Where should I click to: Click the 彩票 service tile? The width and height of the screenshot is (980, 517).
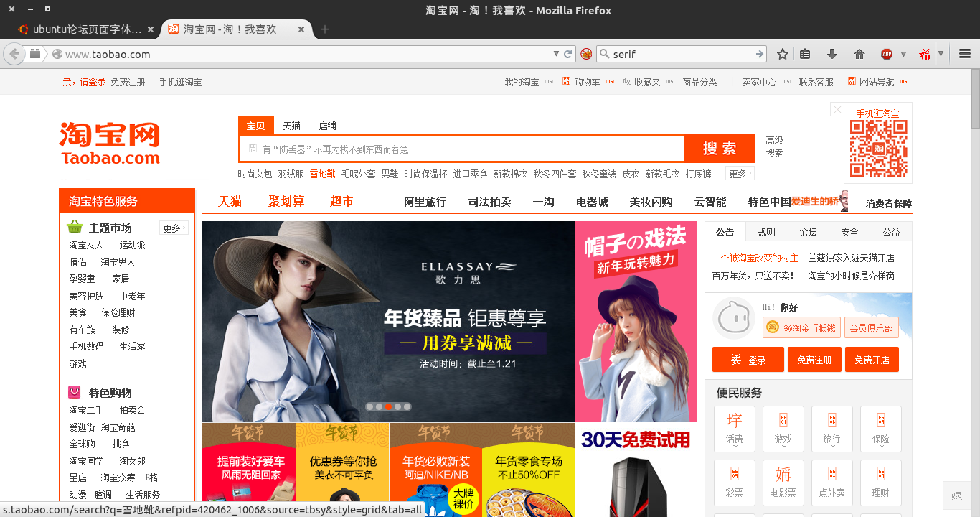click(735, 483)
